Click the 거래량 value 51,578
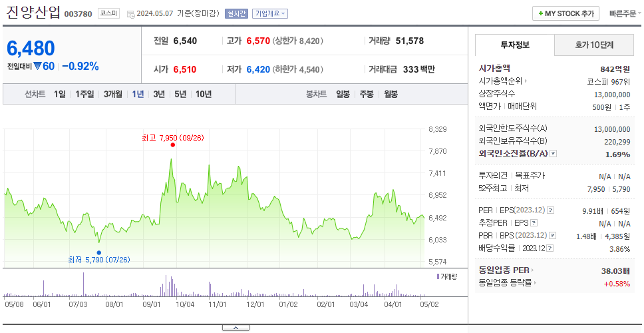644x333 pixels. tap(410, 41)
